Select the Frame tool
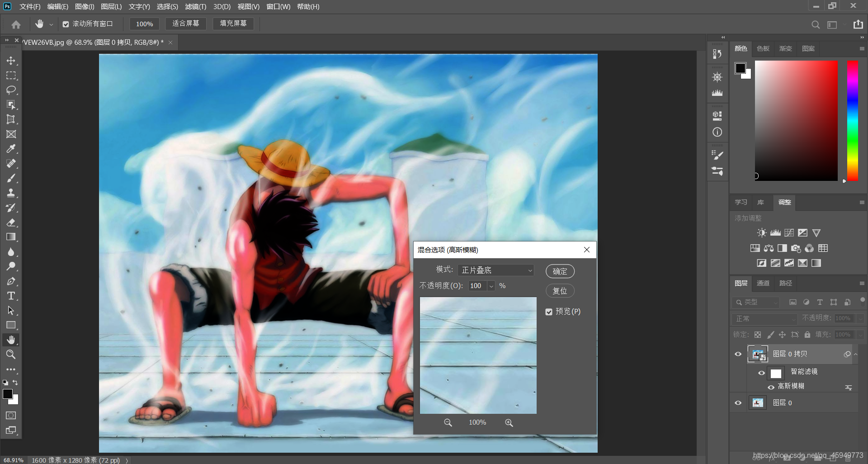Image resolution: width=868 pixels, height=464 pixels. click(x=11, y=134)
